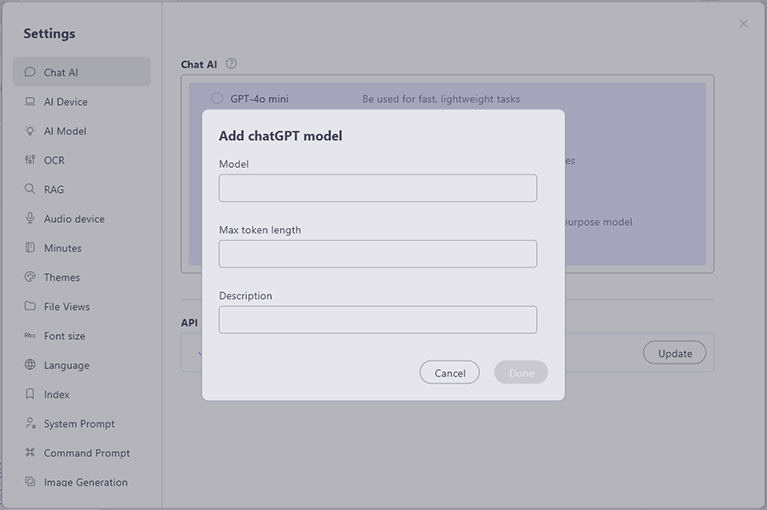Close the Settings window with X
The height and width of the screenshot is (510, 767).
pyautogui.click(x=743, y=24)
